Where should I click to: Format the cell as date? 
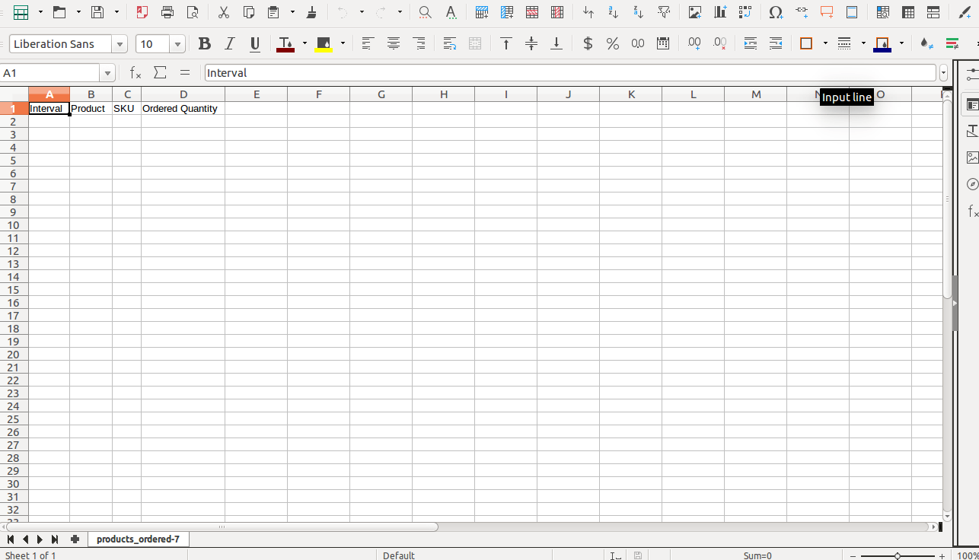[x=663, y=44]
